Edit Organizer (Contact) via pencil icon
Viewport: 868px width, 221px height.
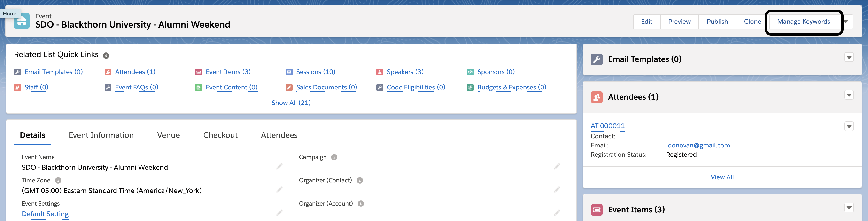557,190
